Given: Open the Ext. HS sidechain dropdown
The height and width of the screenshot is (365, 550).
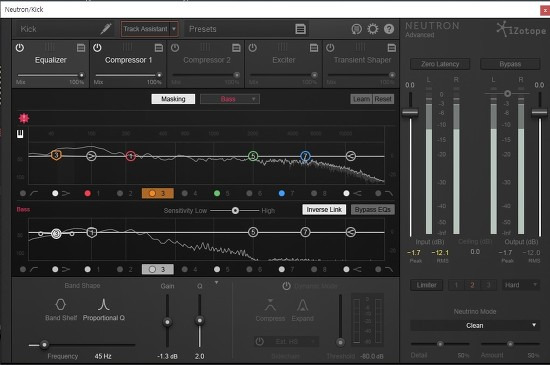Looking at the screenshot, I should [x=287, y=341].
